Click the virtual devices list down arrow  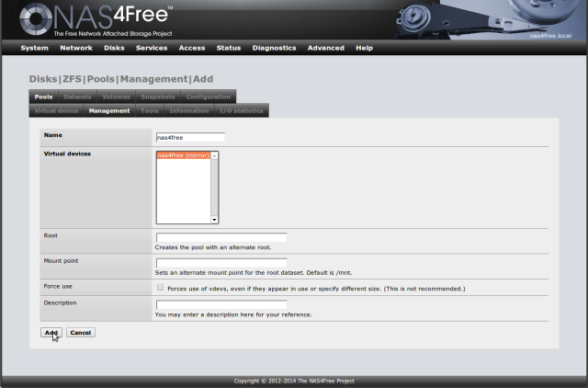[x=214, y=220]
